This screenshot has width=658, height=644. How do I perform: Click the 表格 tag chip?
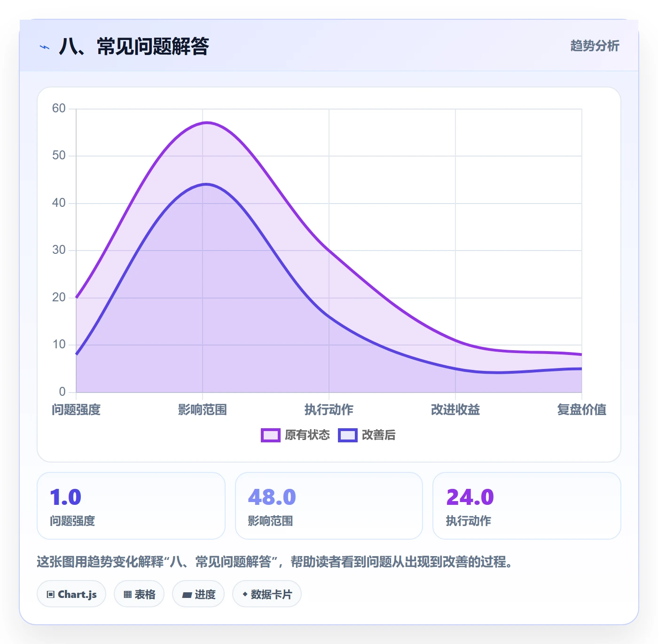click(139, 594)
